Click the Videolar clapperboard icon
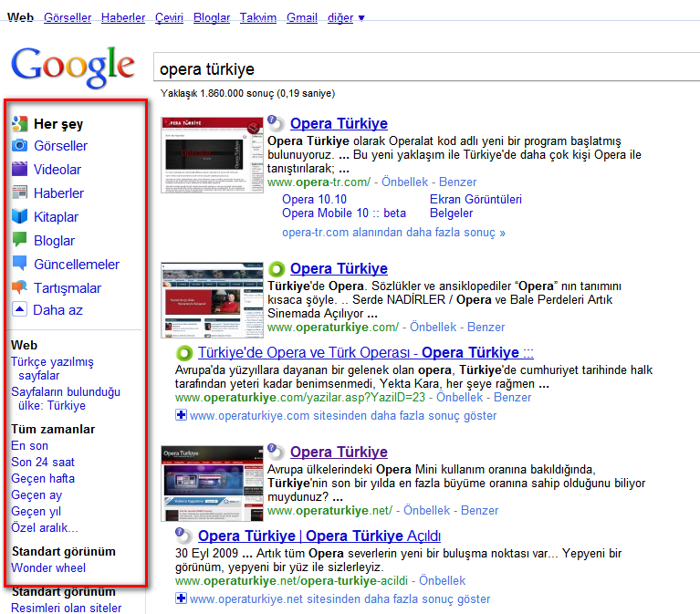Image resolution: width=700 pixels, height=614 pixels. (x=20, y=169)
